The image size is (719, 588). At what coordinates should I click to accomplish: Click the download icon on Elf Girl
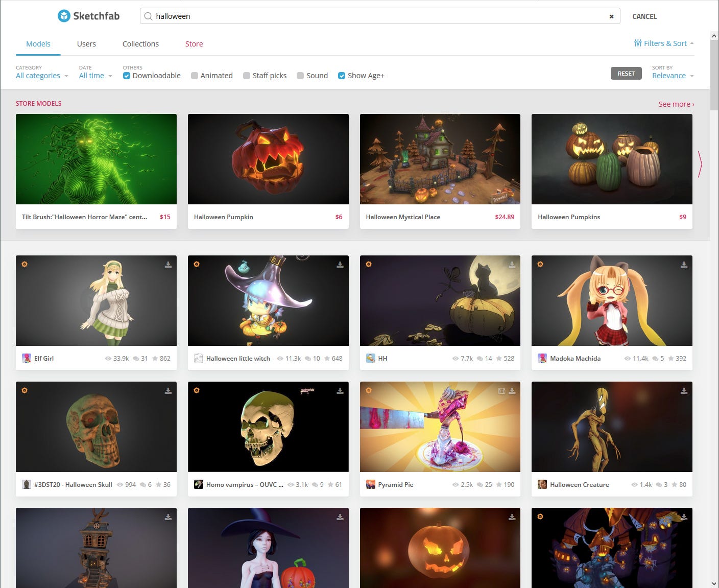click(168, 265)
